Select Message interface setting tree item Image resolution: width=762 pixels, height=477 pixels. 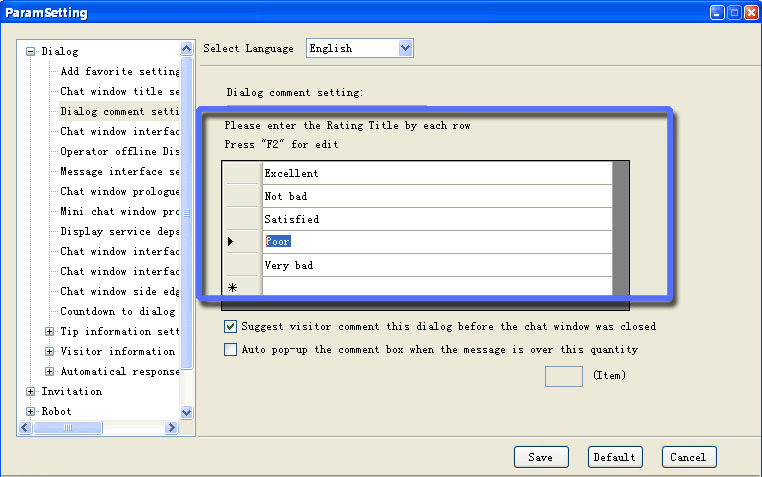tap(120, 171)
